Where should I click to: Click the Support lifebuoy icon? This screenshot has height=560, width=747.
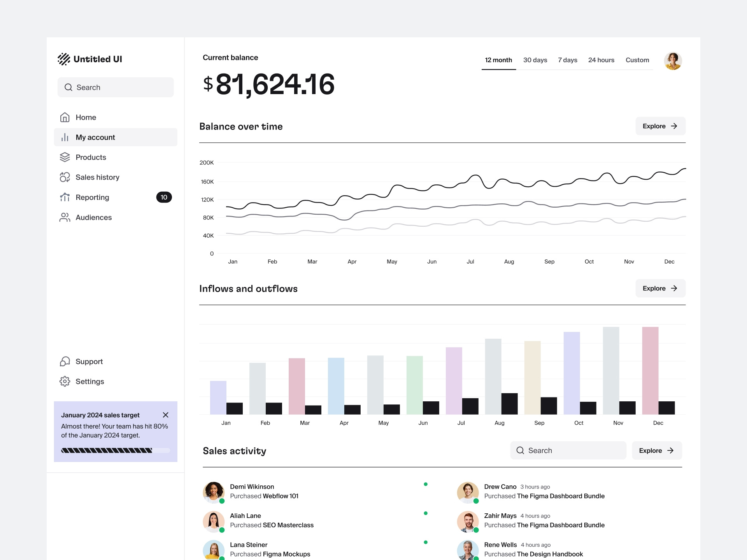click(65, 361)
